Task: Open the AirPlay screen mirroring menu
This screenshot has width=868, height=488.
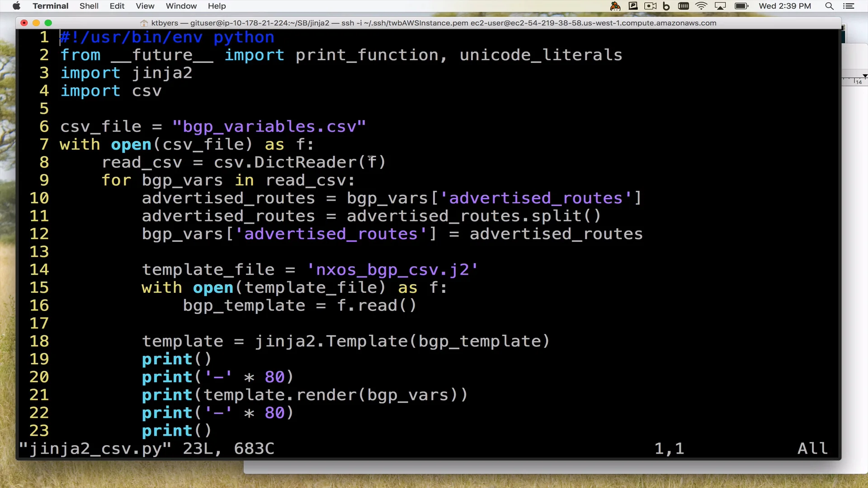Action: (720, 6)
